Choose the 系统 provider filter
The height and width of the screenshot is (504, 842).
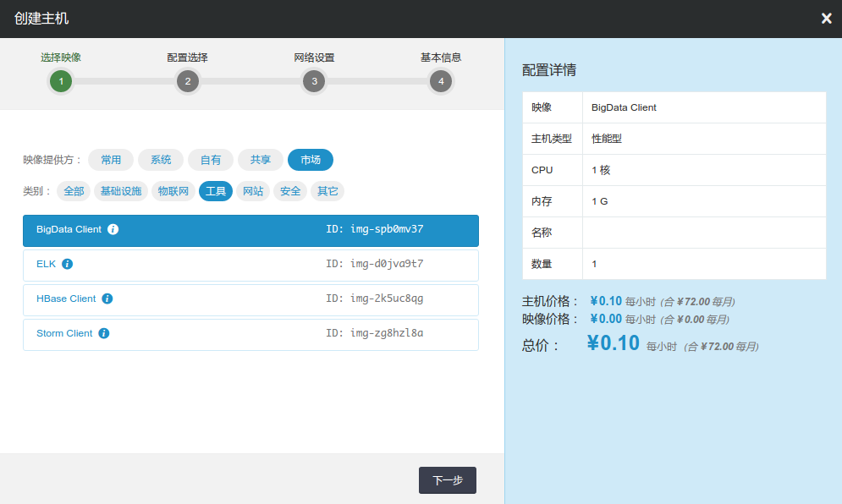[161, 160]
